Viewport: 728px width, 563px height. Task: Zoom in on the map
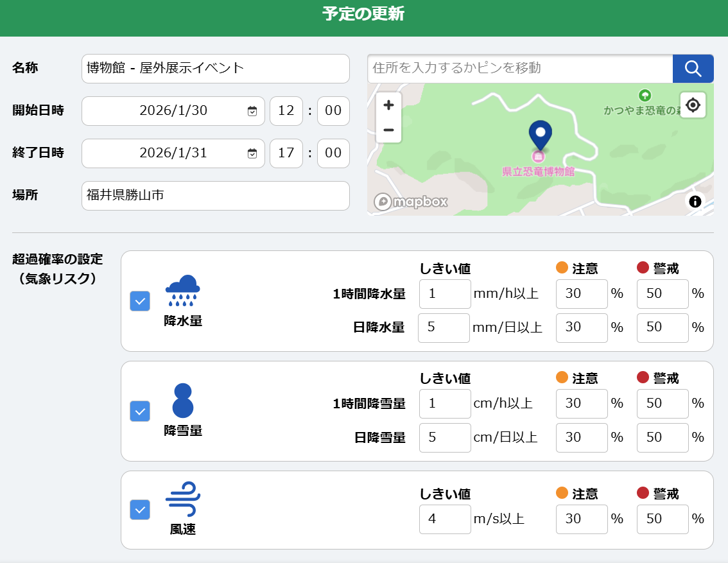pos(388,105)
